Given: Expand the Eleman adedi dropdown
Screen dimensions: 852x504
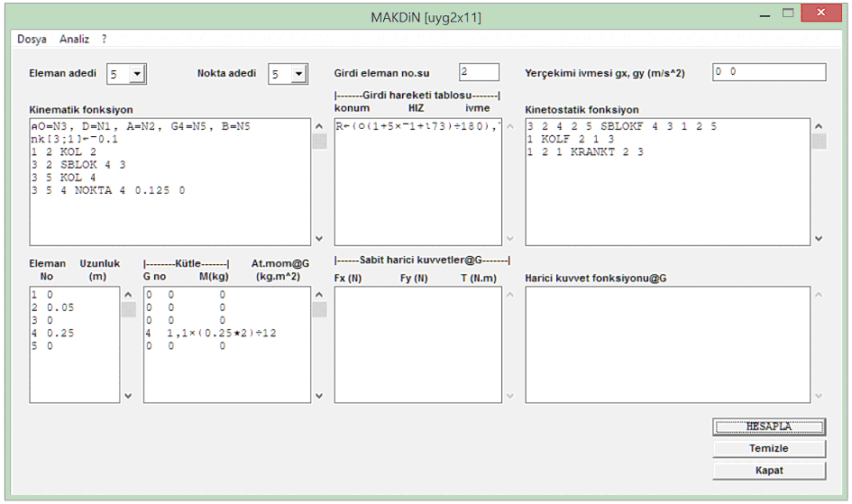Looking at the screenshot, I should (136, 75).
